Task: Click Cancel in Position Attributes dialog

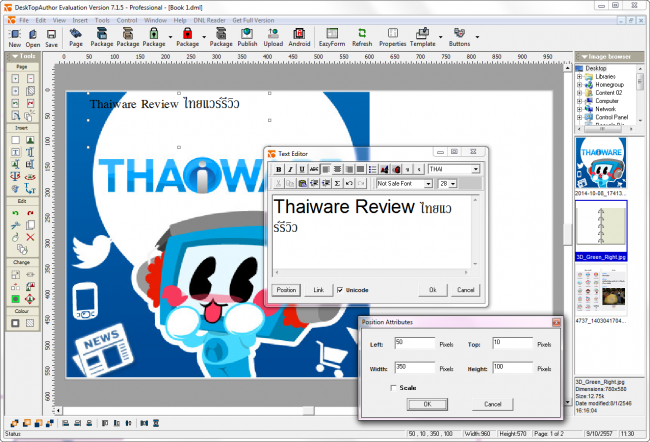Action: coord(492,404)
